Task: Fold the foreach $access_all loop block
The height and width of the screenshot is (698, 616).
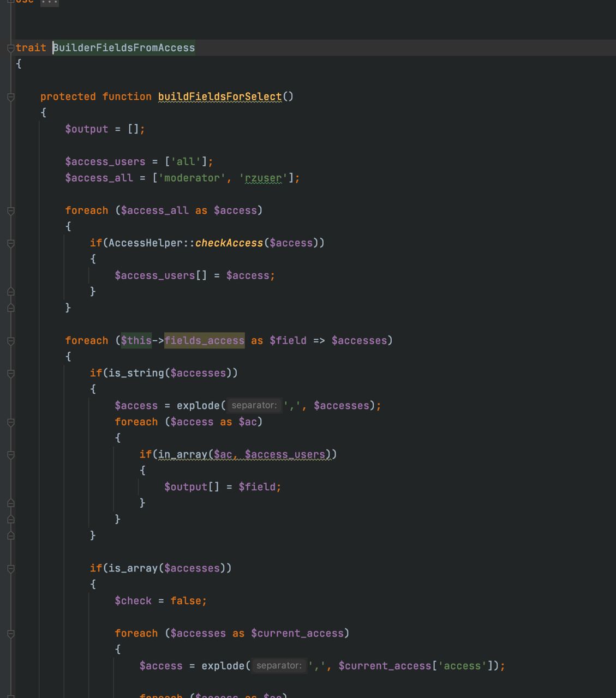Action: coord(11,210)
